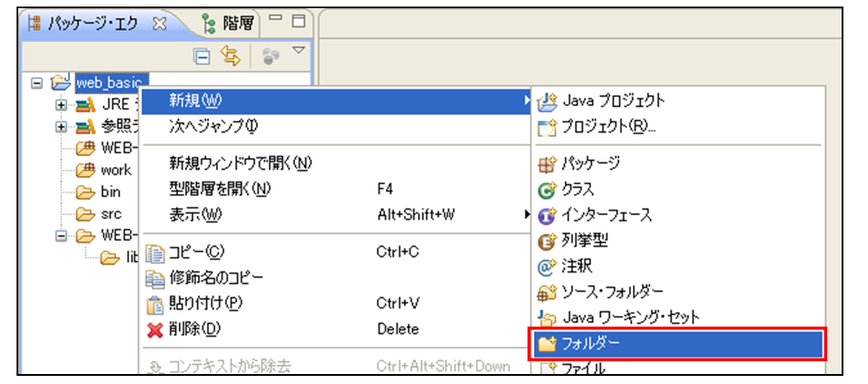Collapse the web_basic project tree node
Screen dimensions: 868x384
pos(37,82)
